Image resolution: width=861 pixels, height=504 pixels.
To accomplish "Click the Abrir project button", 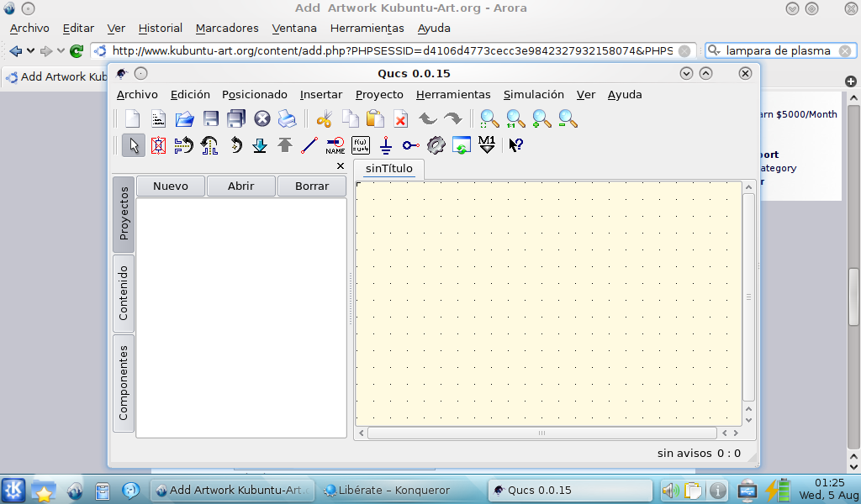I will pos(241,186).
